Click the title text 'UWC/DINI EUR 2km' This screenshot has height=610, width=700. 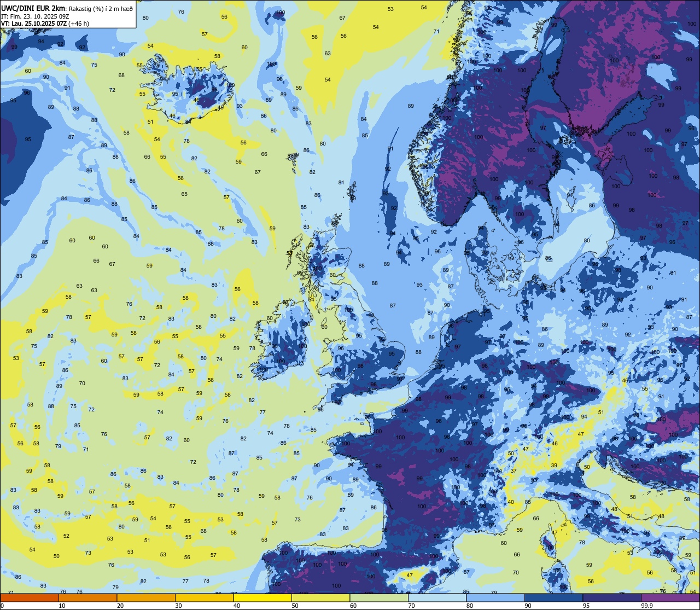click(x=33, y=7)
